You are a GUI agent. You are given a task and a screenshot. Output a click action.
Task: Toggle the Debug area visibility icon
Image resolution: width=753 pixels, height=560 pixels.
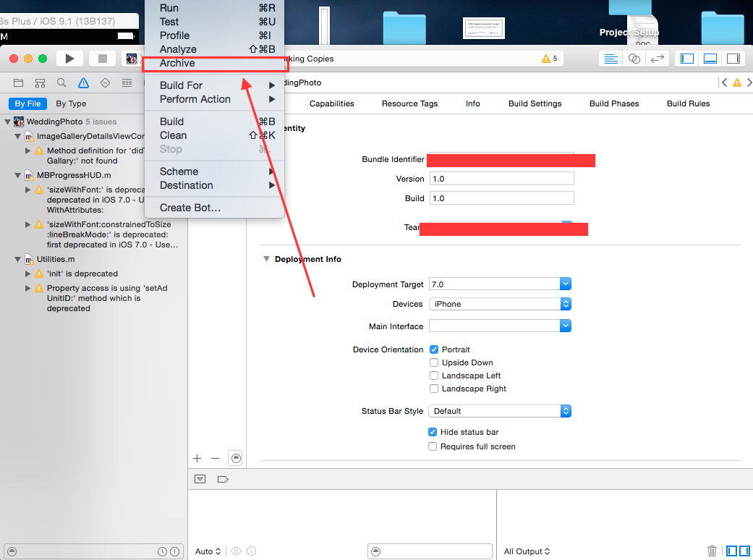(x=710, y=59)
